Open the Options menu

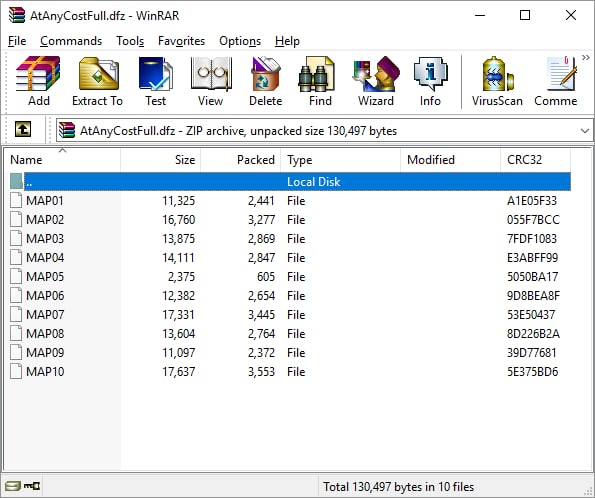(x=240, y=41)
